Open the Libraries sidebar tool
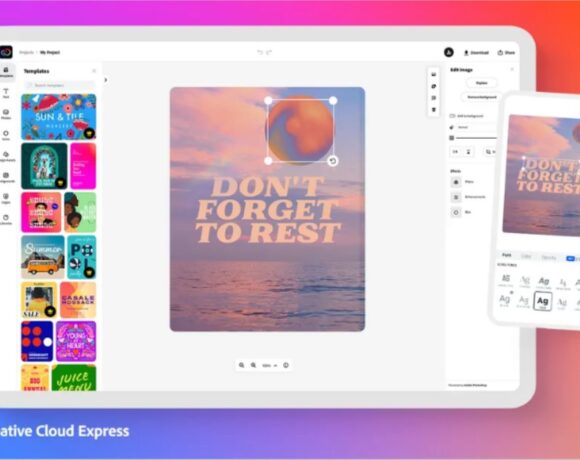Screen dimensions: 580x460 coord(6,220)
